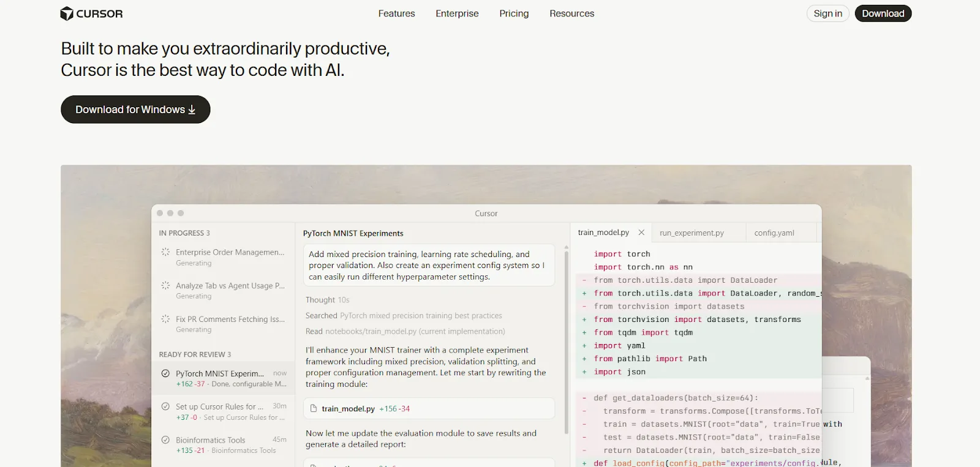Click checkmark icon beside Bioinformatics Tools
The width and height of the screenshot is (980, 467).
point(165,439)
